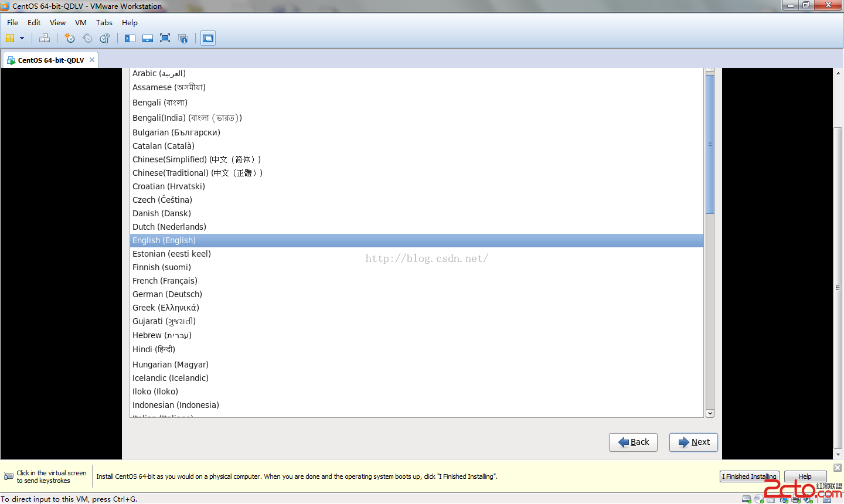This screenshot has height=504, width=844.
Task: Select Czech (Čeština)
Action: point(416,200)
